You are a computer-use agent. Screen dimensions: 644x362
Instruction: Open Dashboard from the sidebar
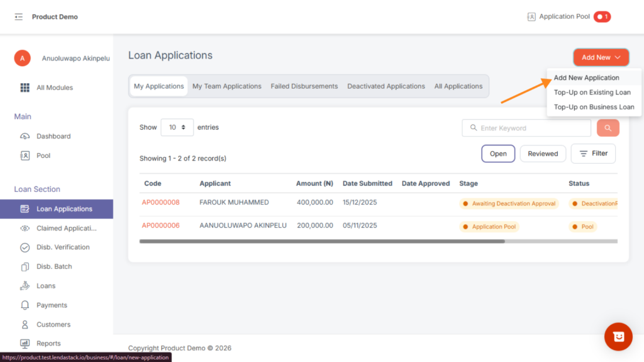(53, 136)
